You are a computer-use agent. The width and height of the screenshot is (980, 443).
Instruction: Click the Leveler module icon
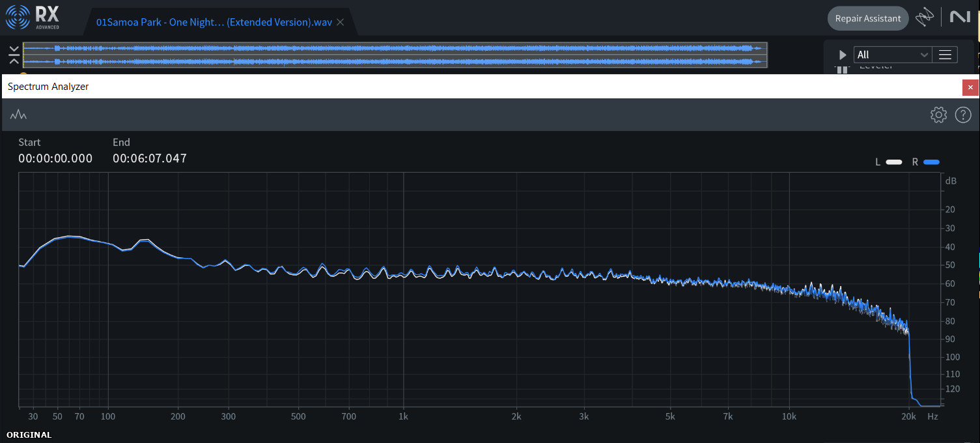(x=842, y=69)
